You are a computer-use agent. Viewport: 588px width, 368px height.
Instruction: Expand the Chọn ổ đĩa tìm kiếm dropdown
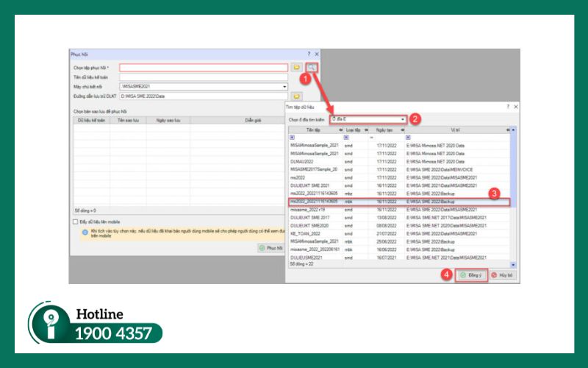pos(403,119)
